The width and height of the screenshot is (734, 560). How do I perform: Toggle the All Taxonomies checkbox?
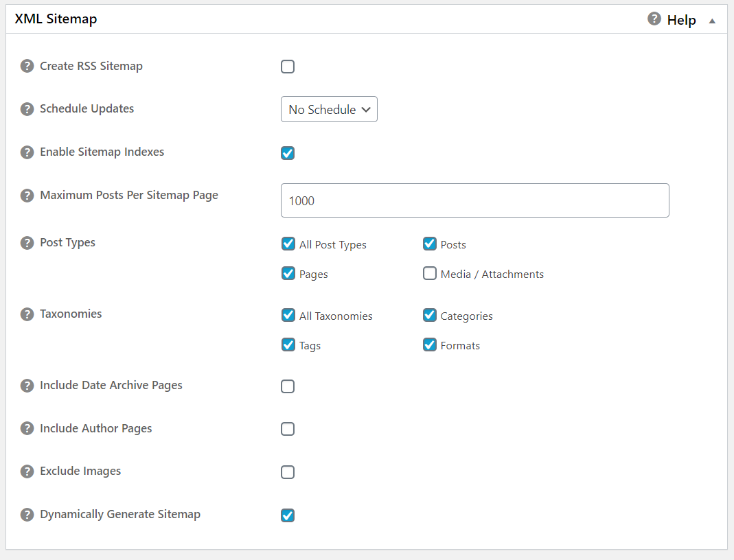(288, 315)
